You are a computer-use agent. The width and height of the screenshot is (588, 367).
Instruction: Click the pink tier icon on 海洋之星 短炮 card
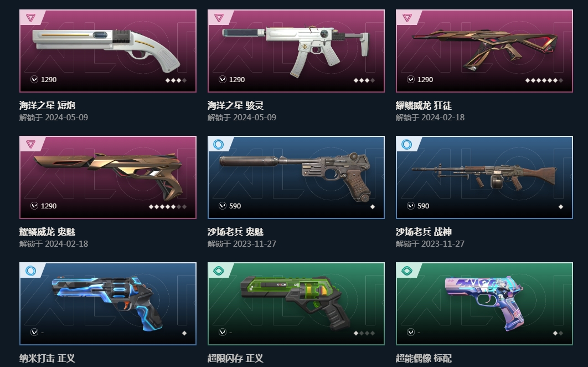click(x=31, y=17)
